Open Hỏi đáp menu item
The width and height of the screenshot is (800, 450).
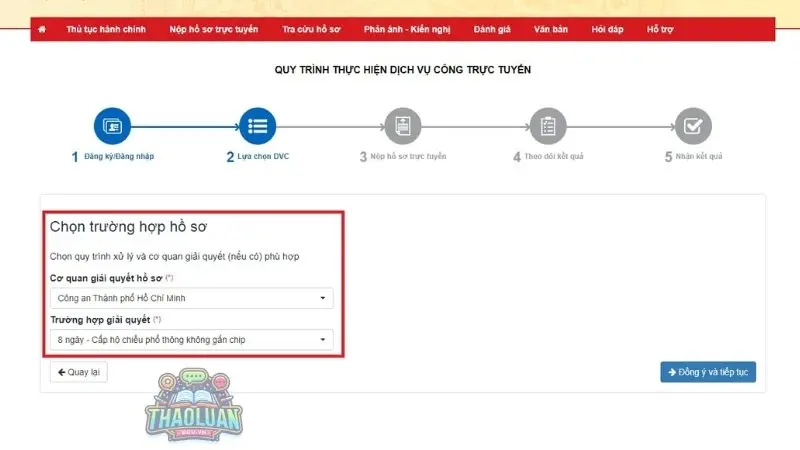(607, 30)
